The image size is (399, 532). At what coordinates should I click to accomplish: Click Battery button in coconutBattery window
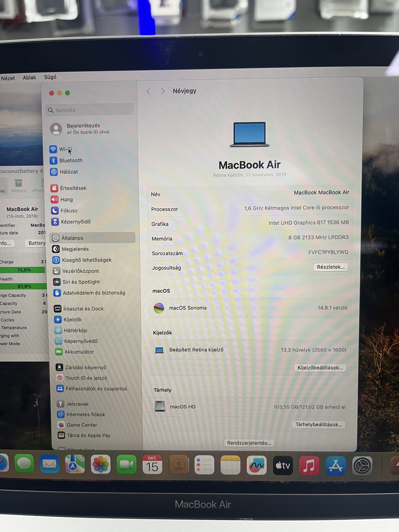(x=37, y=243)
